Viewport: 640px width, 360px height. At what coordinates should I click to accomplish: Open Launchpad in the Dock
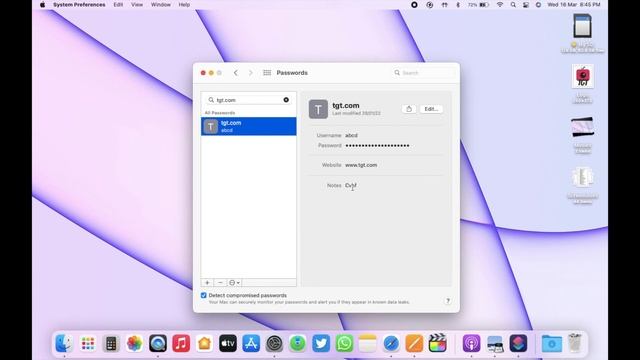[x=88, y=343]
